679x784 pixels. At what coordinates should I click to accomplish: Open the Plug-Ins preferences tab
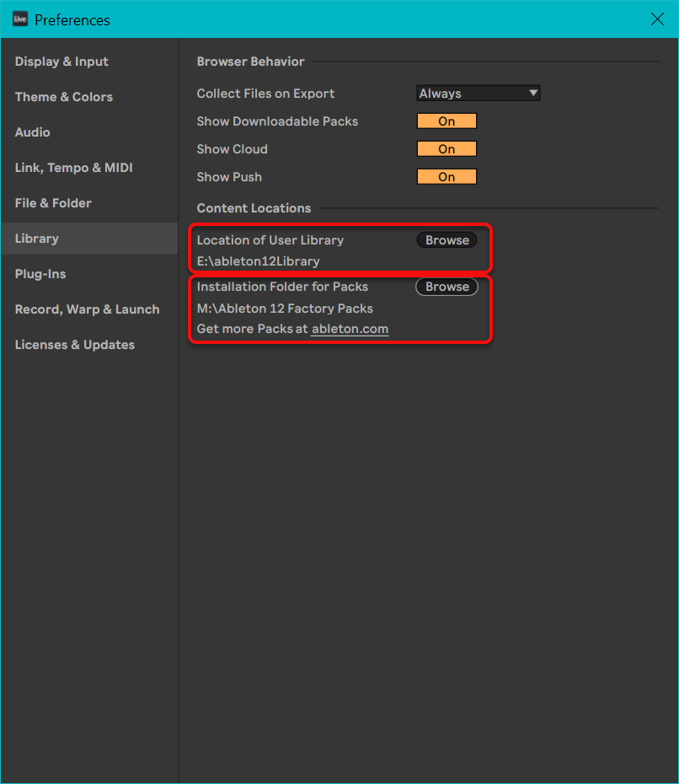[x=40, y=274]
